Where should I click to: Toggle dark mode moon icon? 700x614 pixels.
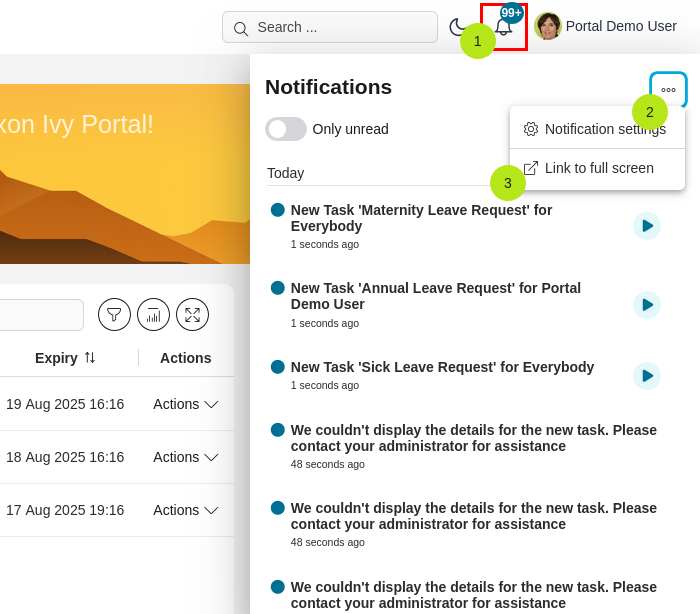pyautogui.click(x=457, y=27)
